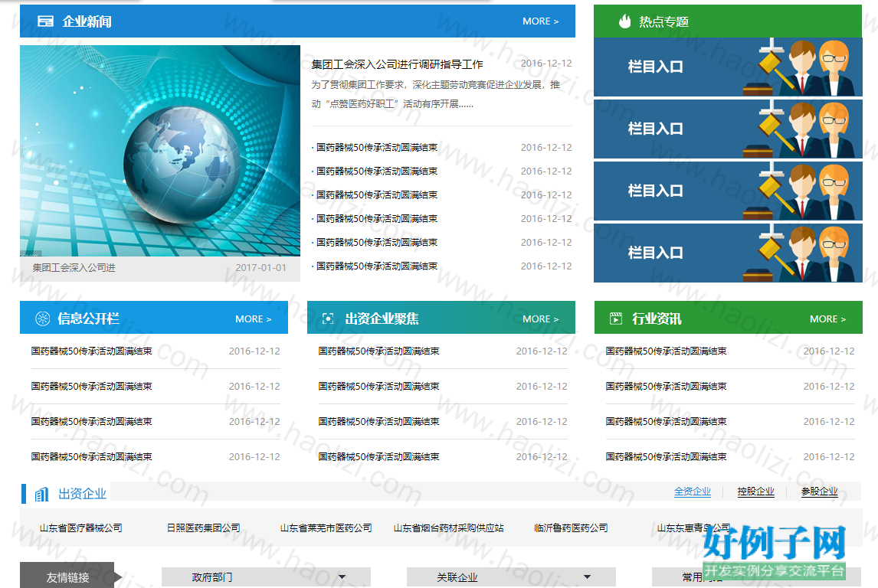Screen dimensions: 878x588
Task: Open 山东省烟台药材采购供应站 link
Action: pos(448,528)
